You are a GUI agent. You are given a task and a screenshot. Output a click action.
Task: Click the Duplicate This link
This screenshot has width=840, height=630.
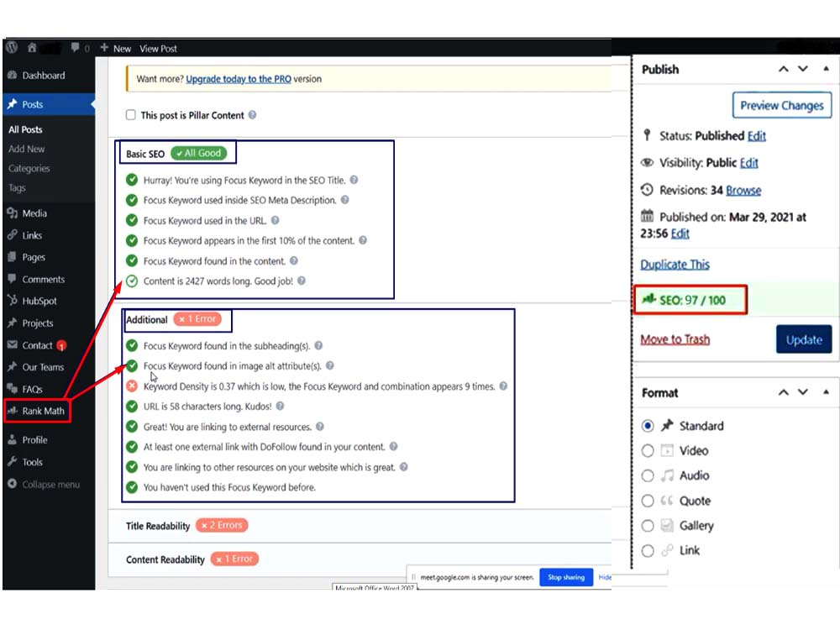click(x=675, y=265)
